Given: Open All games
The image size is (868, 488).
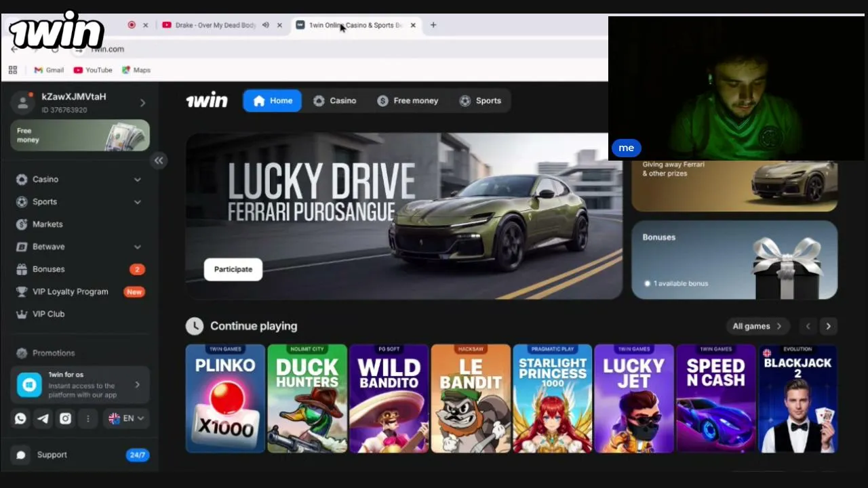Looking at the screenshot, I should 757,326.
